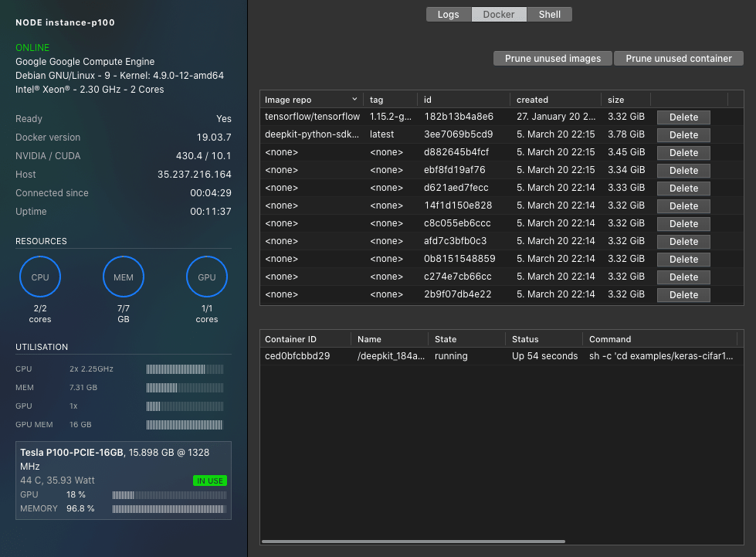Sort by Image repo column arrow
756x557 pixels.
click(x=354, y=100)
